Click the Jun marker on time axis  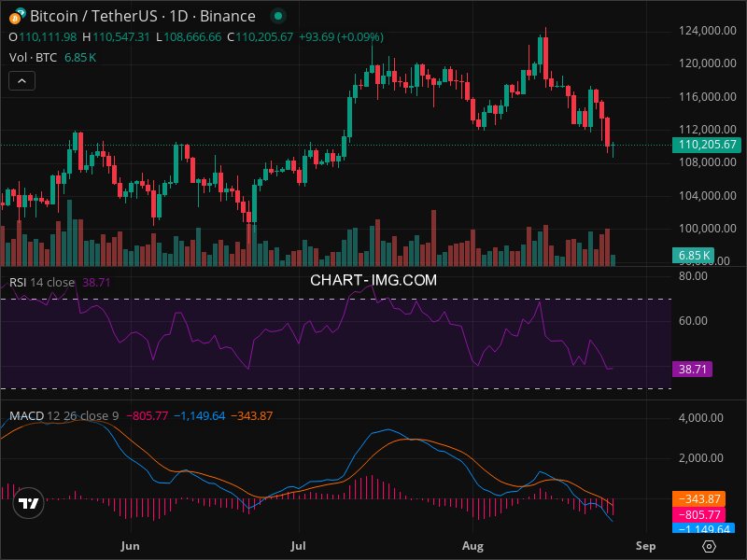[131, 545]
